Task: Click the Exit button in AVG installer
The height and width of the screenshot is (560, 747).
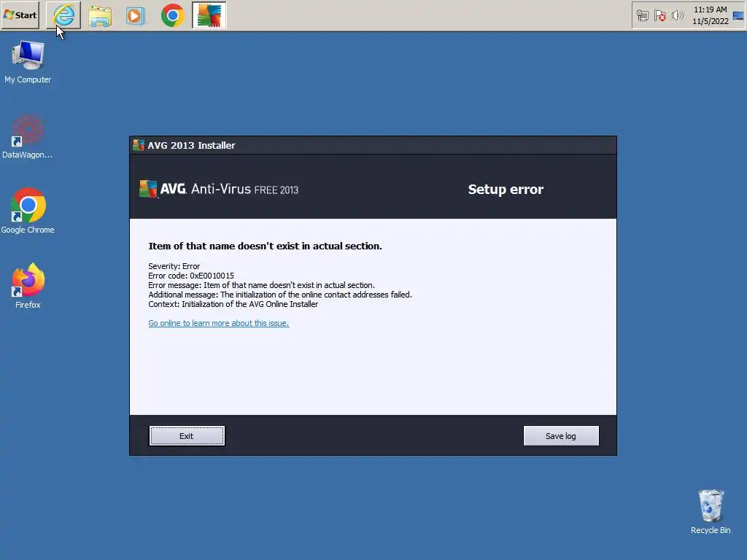Action: [x=187, y=436]
